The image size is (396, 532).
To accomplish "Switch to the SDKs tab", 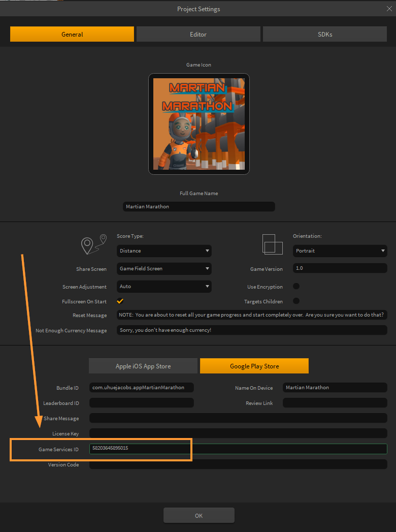I will [324, 35].
